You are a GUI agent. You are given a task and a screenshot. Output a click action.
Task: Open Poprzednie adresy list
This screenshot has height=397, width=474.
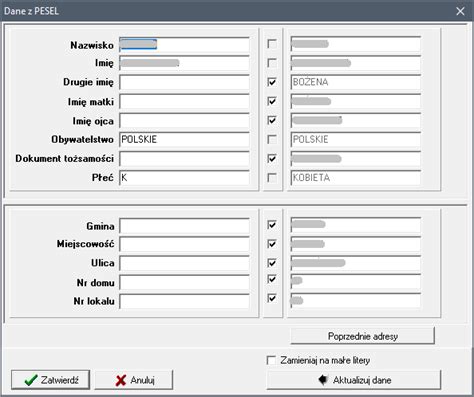[363, 336]
